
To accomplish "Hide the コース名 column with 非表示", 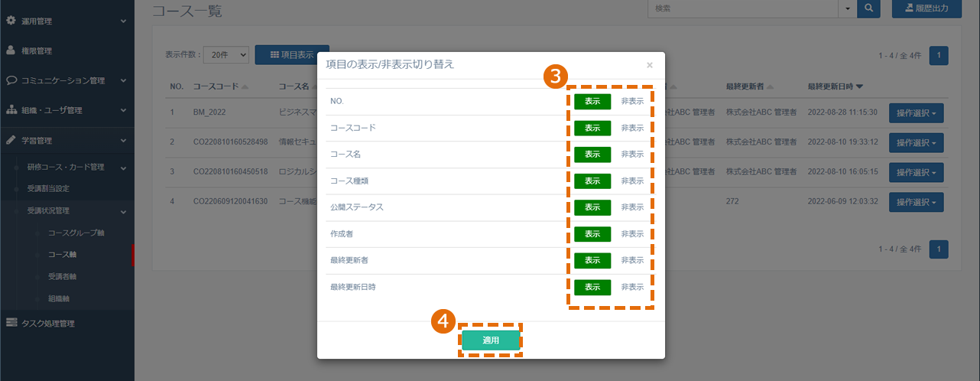I will coord(632,154).
